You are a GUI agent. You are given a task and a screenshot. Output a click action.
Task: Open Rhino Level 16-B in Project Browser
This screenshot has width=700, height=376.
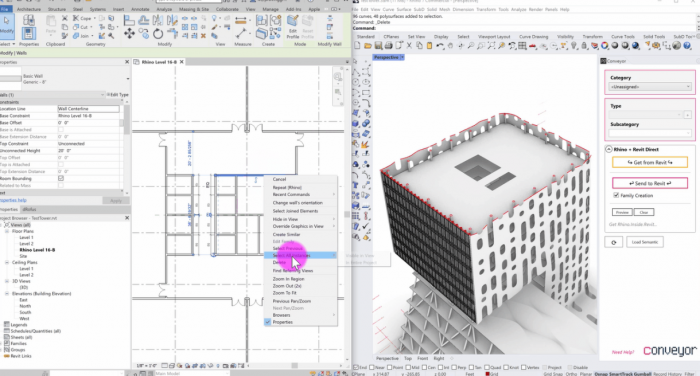point(37,250)
